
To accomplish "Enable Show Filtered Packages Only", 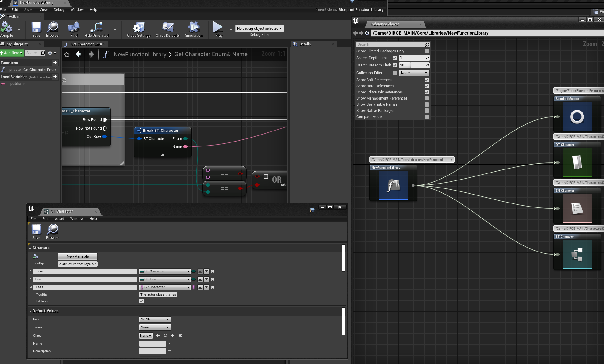I will (x=427, y=51).
